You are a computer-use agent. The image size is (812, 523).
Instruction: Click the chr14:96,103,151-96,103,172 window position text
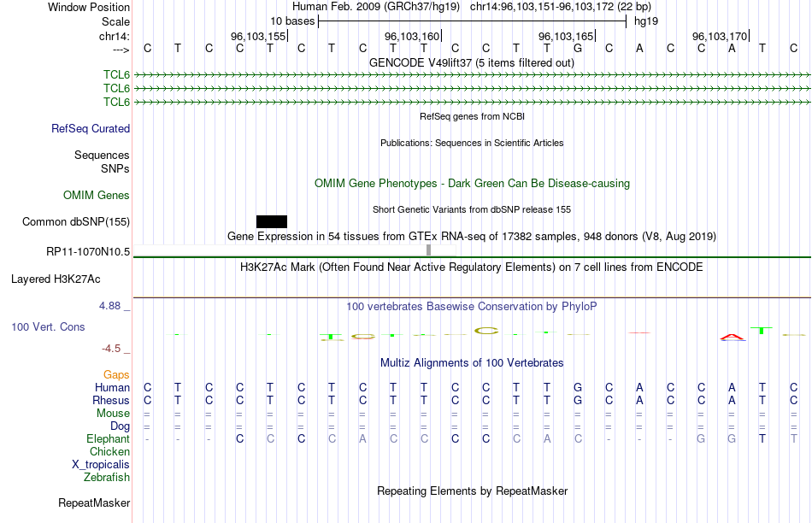(x=561, y=7)
